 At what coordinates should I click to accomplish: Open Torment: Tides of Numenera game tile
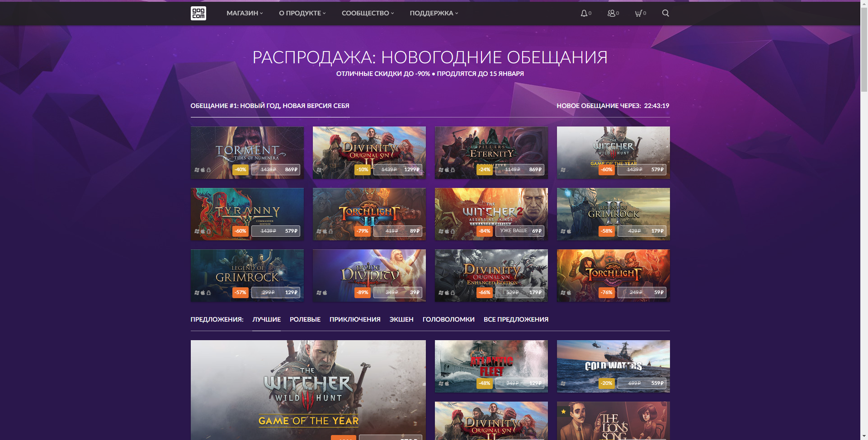point(247,153)
